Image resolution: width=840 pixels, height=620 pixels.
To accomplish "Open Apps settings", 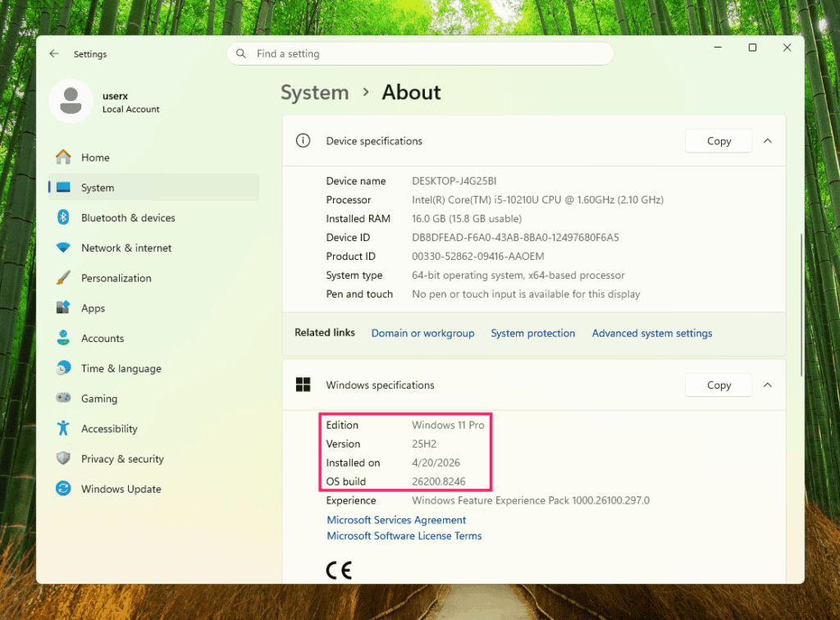I will [153, 308].
